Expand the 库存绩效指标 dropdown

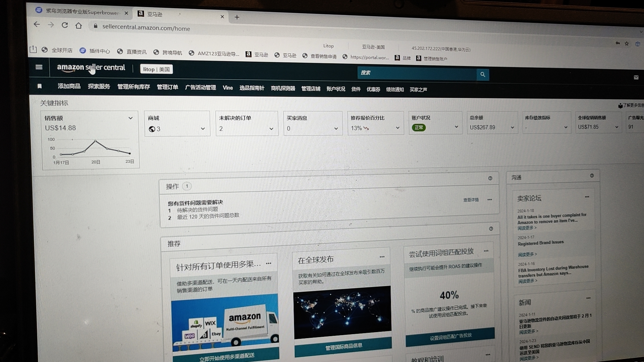pyautogui.click(x=566, y=127)
